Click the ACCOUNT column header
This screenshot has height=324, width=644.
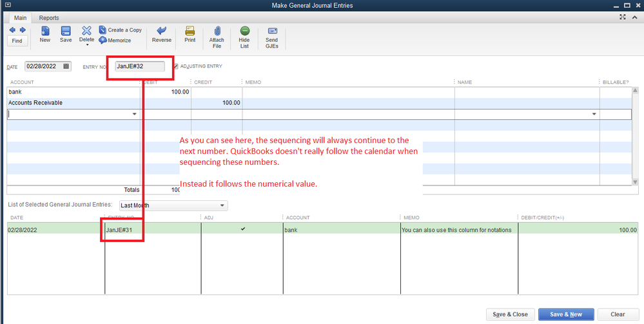22,82
